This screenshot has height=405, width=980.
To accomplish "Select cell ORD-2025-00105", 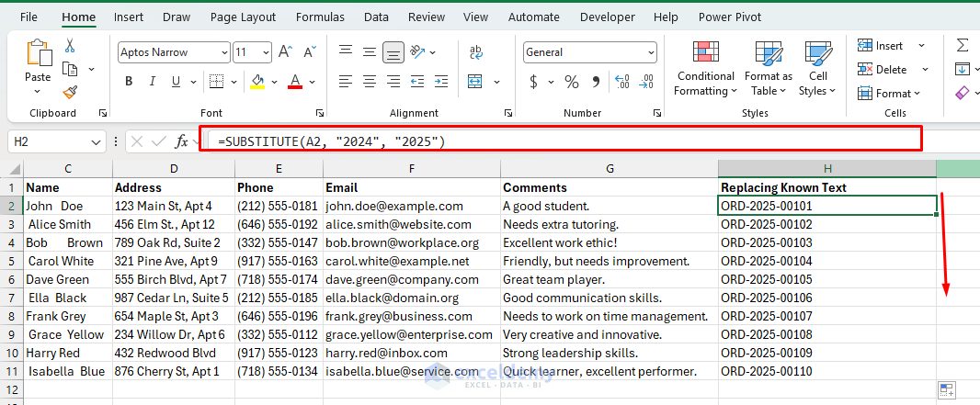I will pyautogui.click(x=827, y=279).
